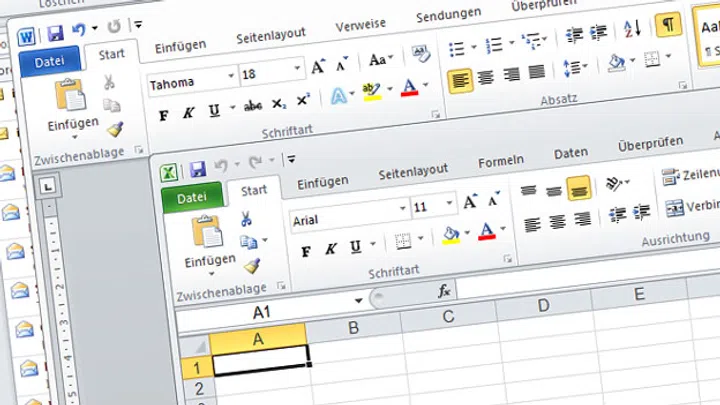The image size is (720, 405).
Task: Click the Sort A-Z icon in Word
Action: (x=632, y=29)
